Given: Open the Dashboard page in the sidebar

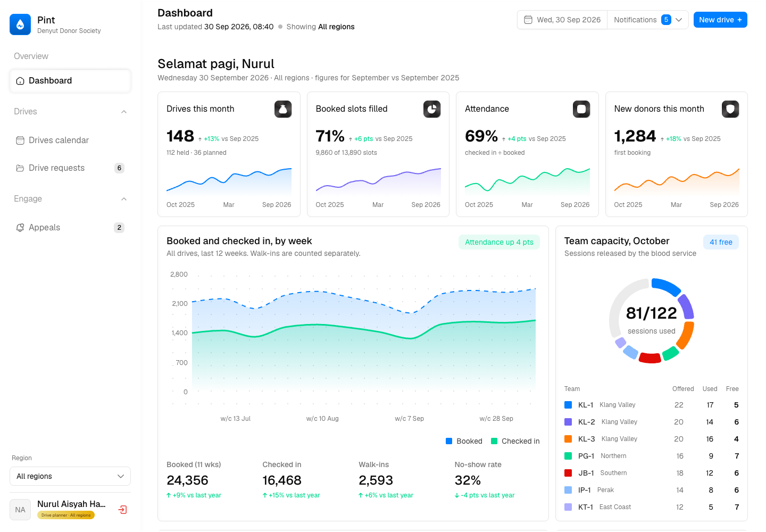Looking at the screenshot, I should [x=70, y=81].
